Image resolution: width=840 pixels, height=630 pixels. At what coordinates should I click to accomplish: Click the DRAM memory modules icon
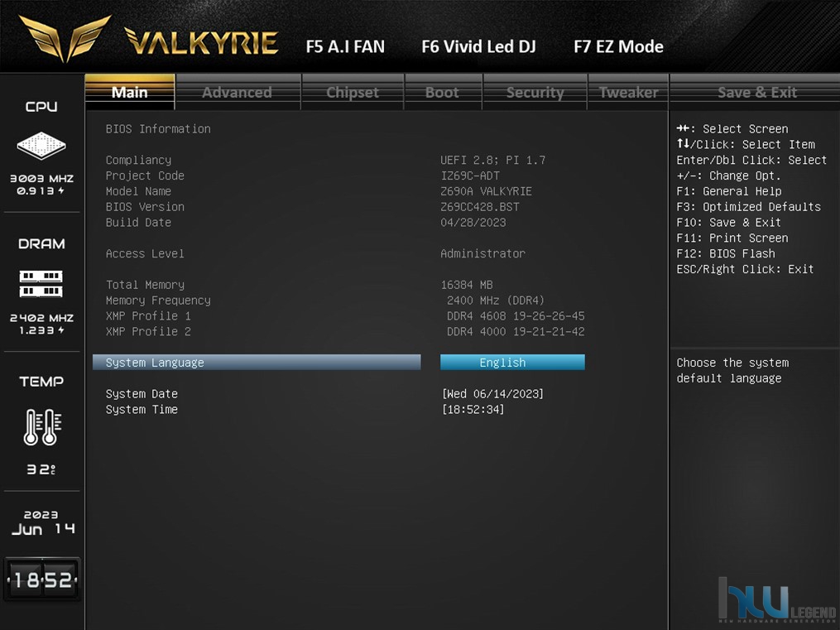click(x=41, y=283)
